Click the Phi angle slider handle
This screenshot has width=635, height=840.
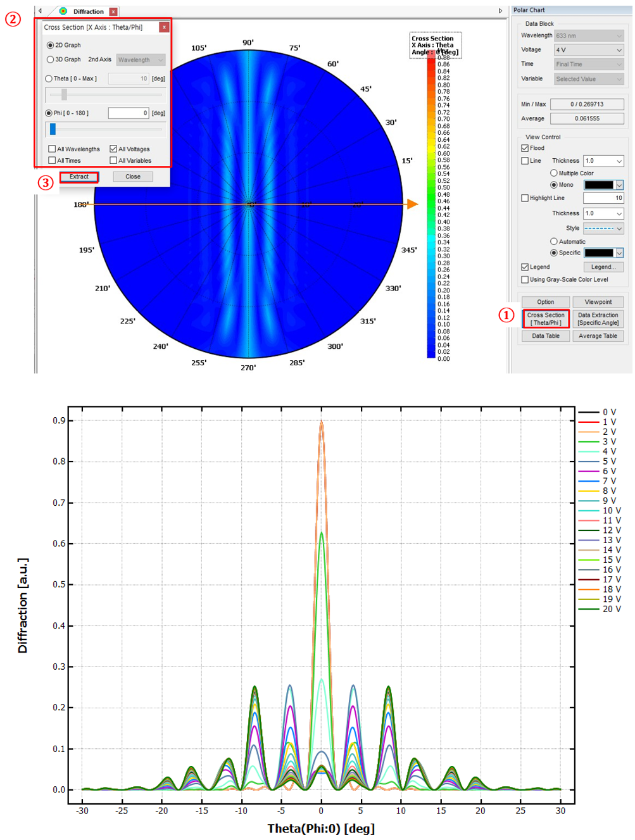[x=53, y=129]
